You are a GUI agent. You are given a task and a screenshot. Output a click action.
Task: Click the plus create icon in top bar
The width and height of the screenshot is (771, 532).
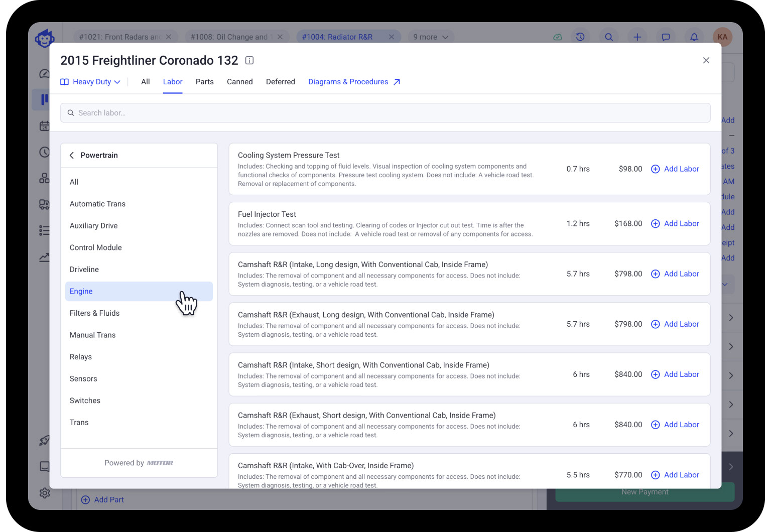pos(637,37)
